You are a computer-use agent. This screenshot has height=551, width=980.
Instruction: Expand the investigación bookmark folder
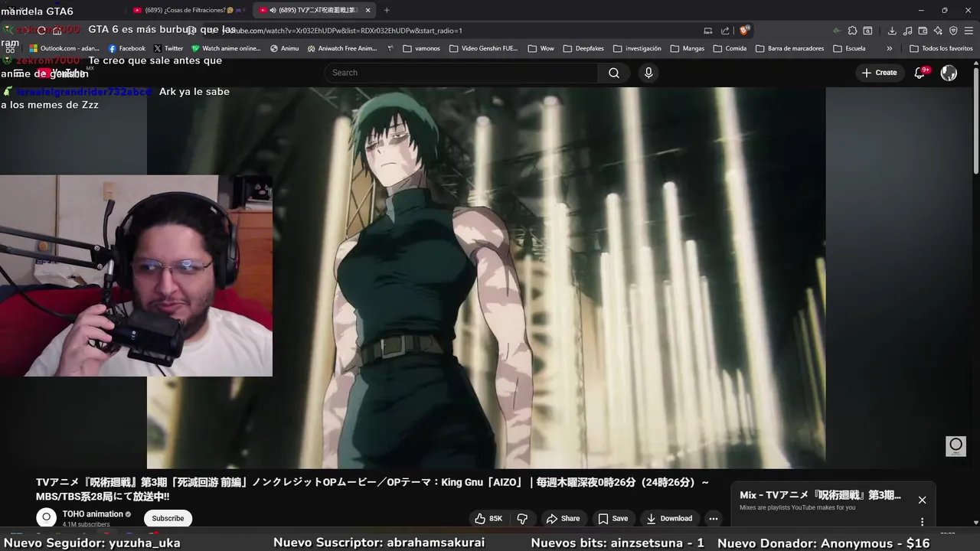(x=637, y=48)
